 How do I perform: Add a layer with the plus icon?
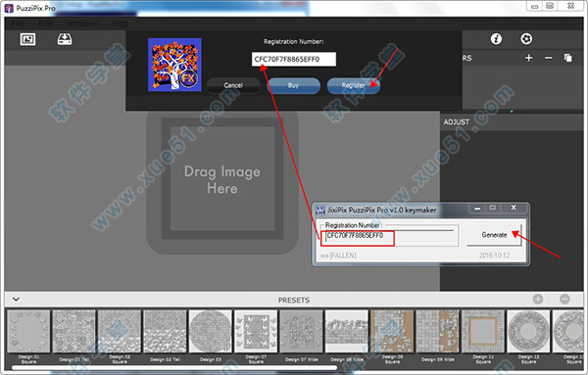pos(529,58)
